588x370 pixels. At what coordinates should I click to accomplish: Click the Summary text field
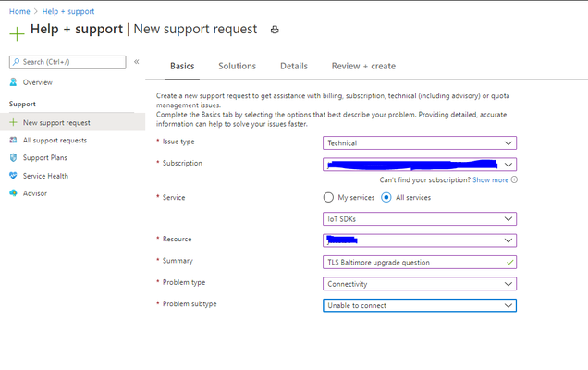pyautogui.click(x=420, y=262)
